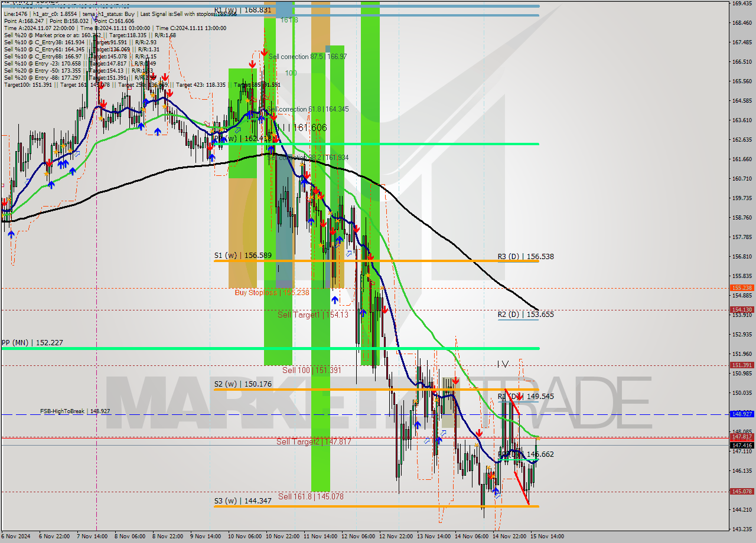The height and width of the screenshot is (543, 756).
Task: Click the black 147.416 current price tag
Action: (742, 445)
